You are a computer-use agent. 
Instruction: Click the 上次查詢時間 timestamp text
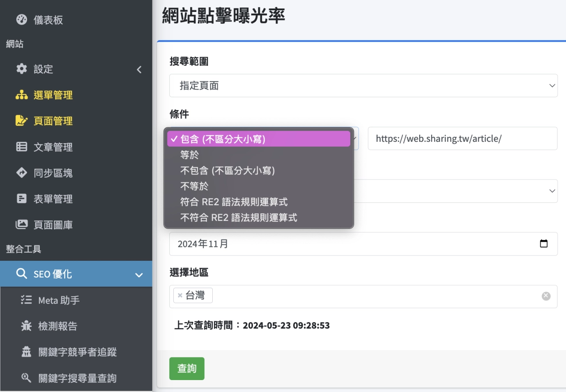click(x=252, y=326)
